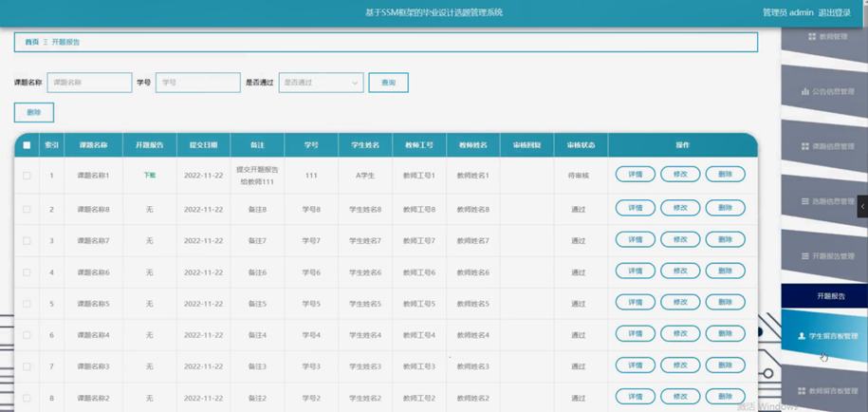Image resolution: width=868 pixels, height=412 pixels.
Task: Check the row for 课题名称6
Action: click(x=27, y=272)
